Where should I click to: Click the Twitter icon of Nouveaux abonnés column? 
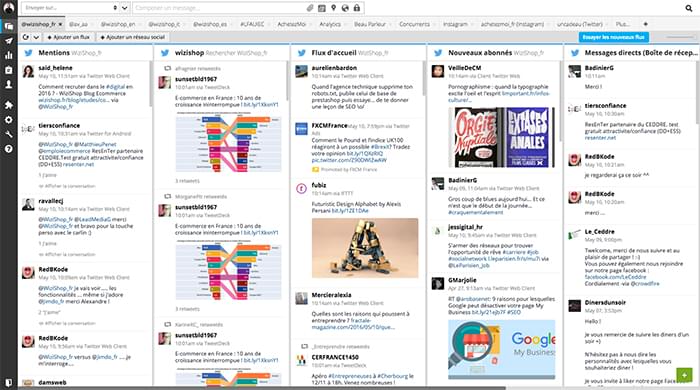tap(438, 53)
